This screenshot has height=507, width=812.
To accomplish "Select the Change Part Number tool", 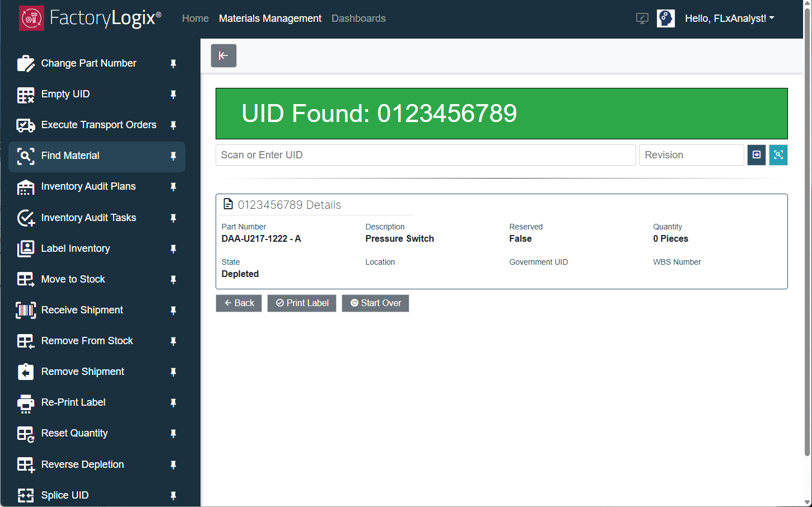I will click(x=88, y=63).
